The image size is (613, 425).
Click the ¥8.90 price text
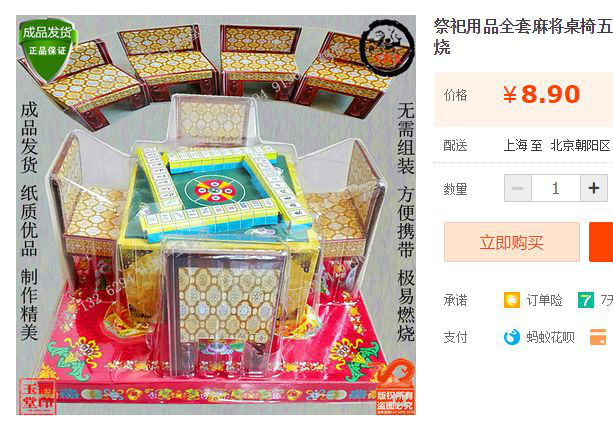(541, 95)
